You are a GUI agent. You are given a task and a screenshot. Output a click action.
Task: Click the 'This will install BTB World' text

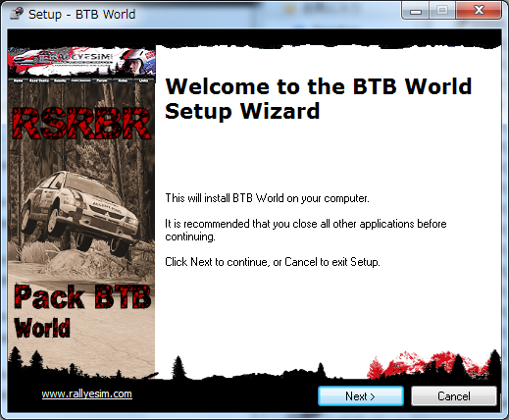tap(267, 198)
